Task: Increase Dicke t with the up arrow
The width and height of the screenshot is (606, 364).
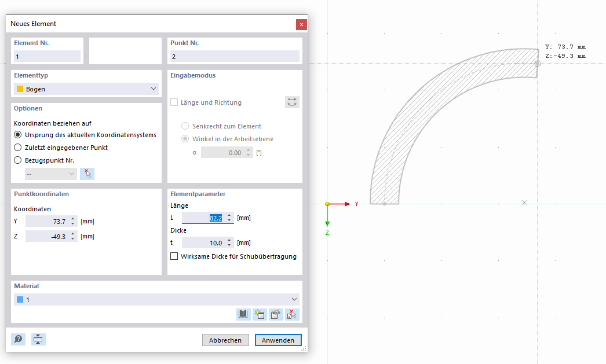Action: [229, 240]
